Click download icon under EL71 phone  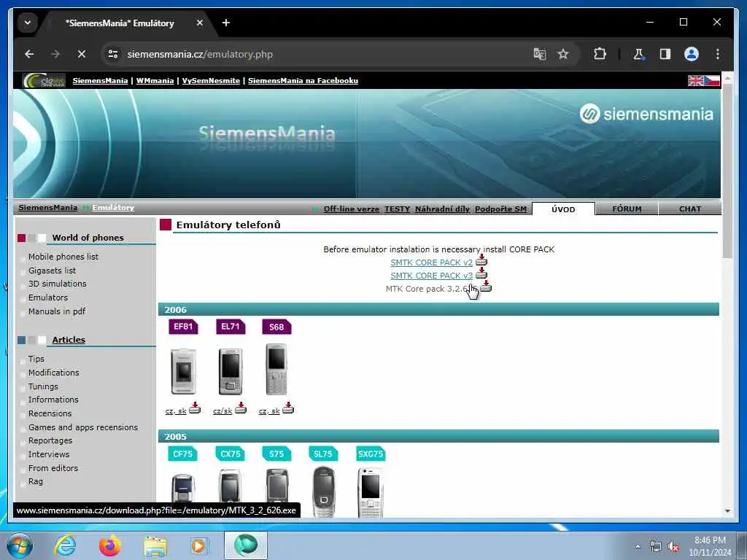coord(241,408)
